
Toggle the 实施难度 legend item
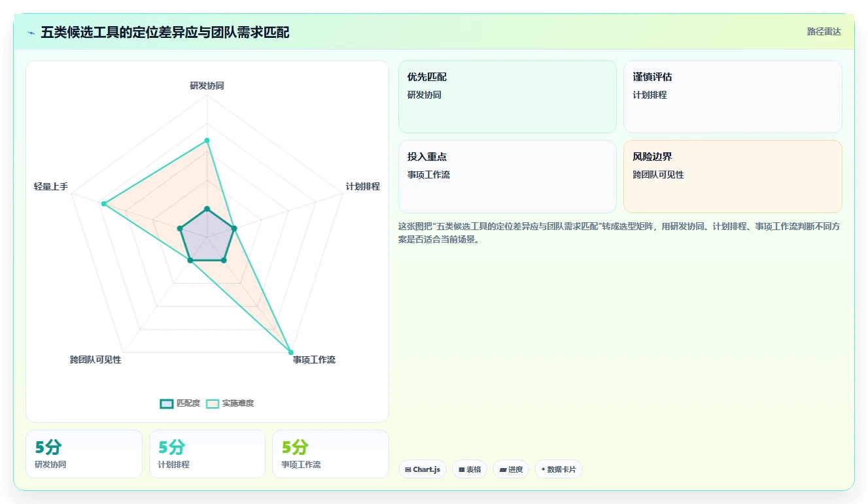tap(230, 403)
